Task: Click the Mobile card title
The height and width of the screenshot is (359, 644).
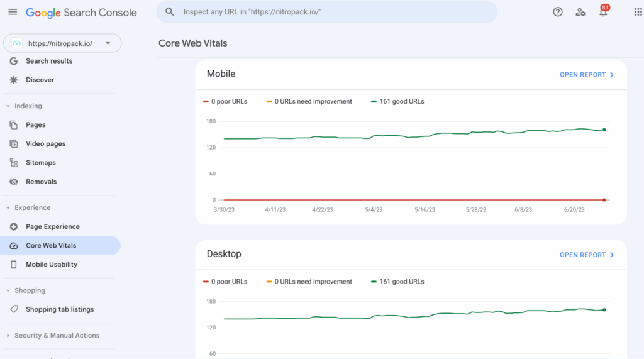Action: click(221, 74)
